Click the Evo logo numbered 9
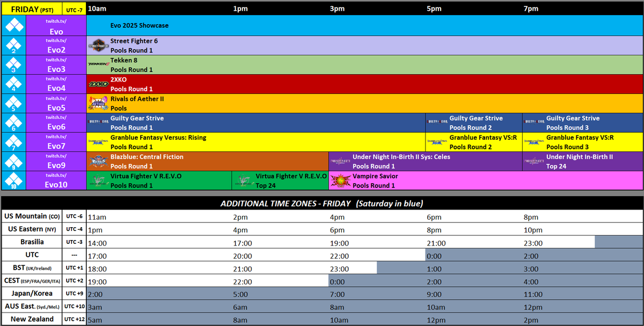The height and width of the screenshot is (326, 644). 13,162
